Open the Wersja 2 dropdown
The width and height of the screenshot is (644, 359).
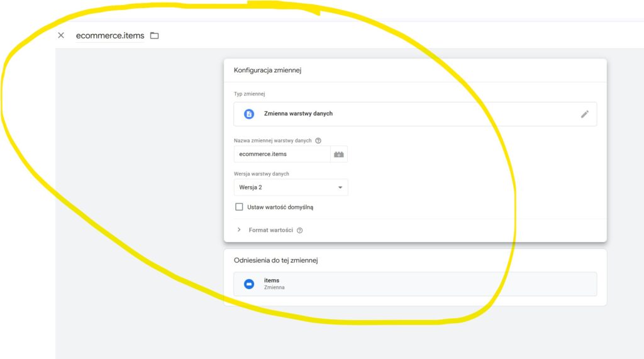[290, 187]
